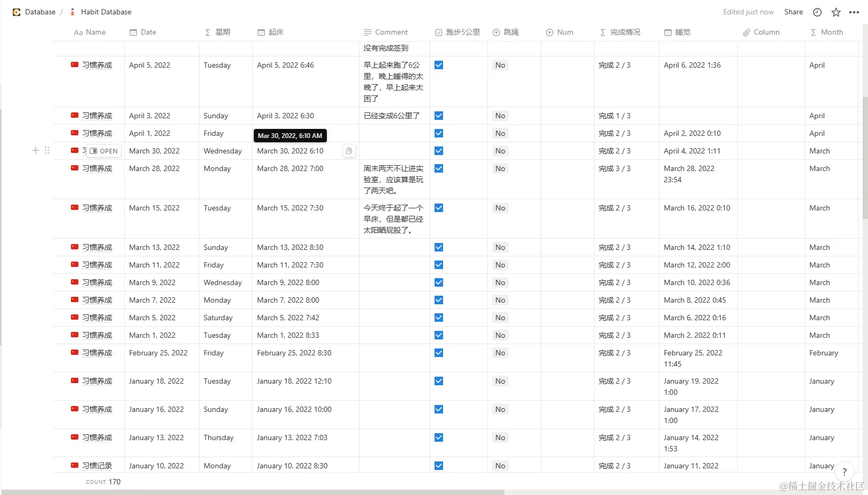The height and width of the screenshot is (495, 868).
Task: Open the Num column header menu
Action: [559, 33]
